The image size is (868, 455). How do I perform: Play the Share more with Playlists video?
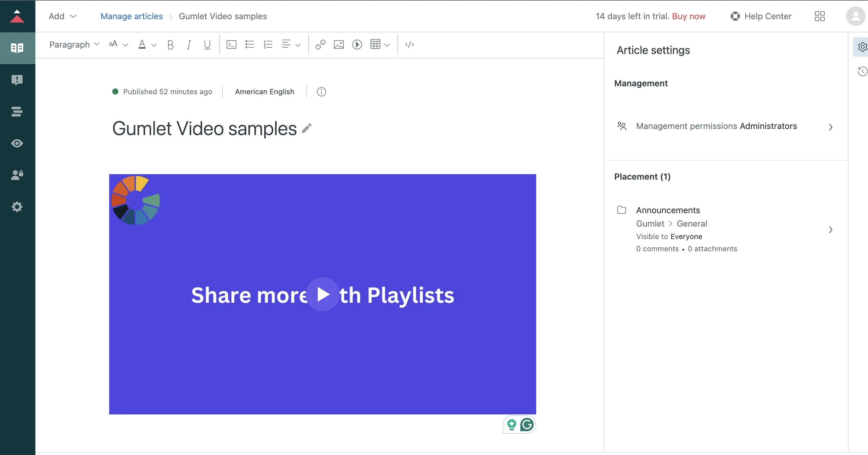click(x=323, y=294)
